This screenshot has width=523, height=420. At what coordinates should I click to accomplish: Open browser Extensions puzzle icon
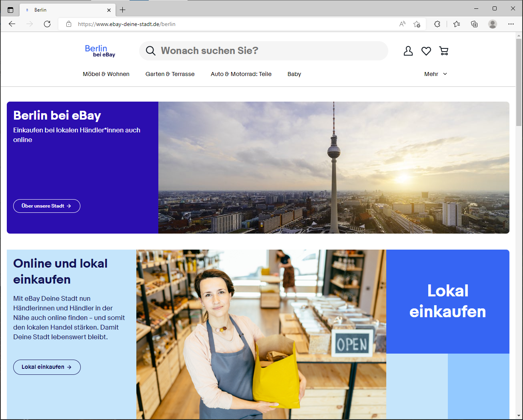[x=437, y=24]
